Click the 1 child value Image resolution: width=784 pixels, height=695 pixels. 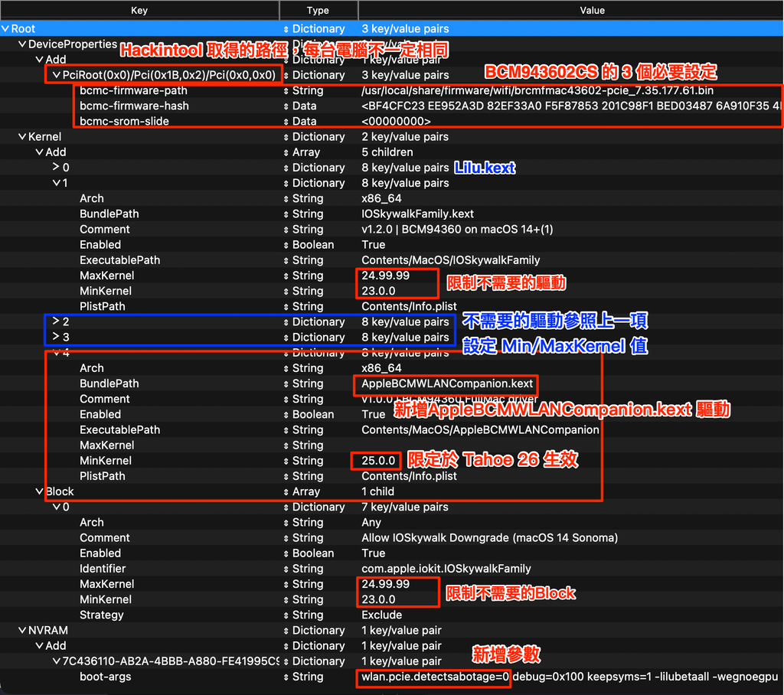point(377,491)
